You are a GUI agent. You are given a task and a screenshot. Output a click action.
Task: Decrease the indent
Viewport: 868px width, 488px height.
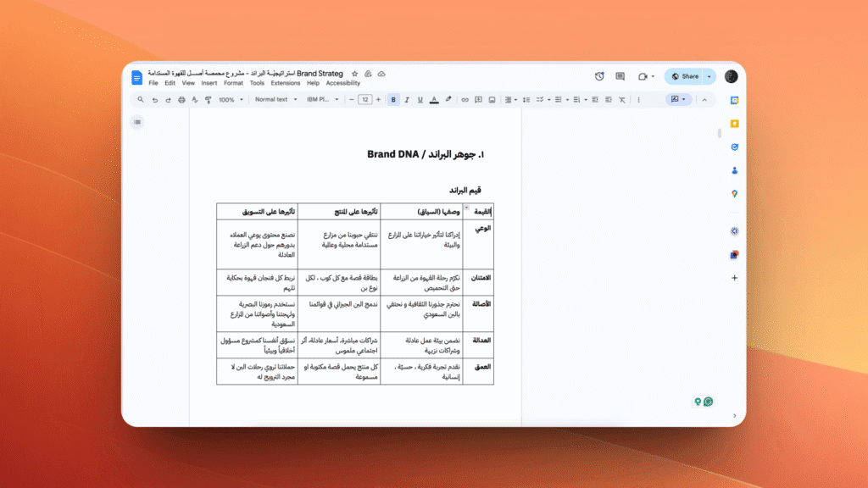pyautogui.click(x=595, y=100)
